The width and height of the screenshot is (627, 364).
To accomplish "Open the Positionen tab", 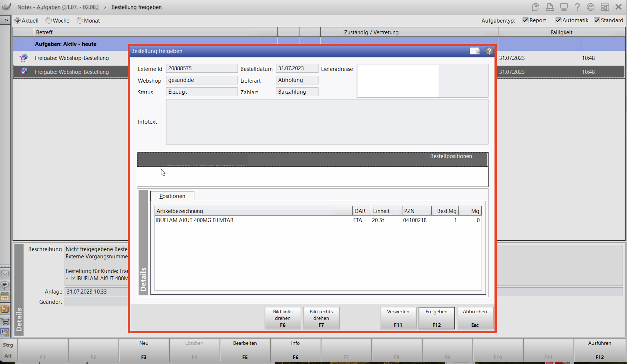I will (x=172, y=196).
